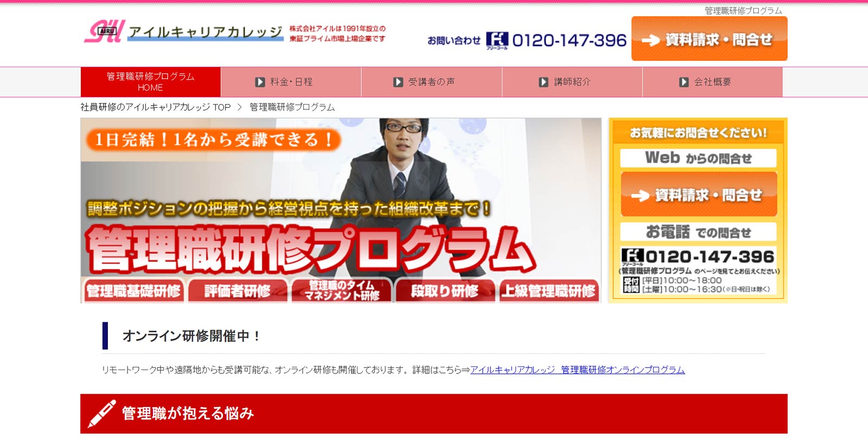Click the free-call icon beside the header phone number
The image size is (868, 439).
[497, 40]
